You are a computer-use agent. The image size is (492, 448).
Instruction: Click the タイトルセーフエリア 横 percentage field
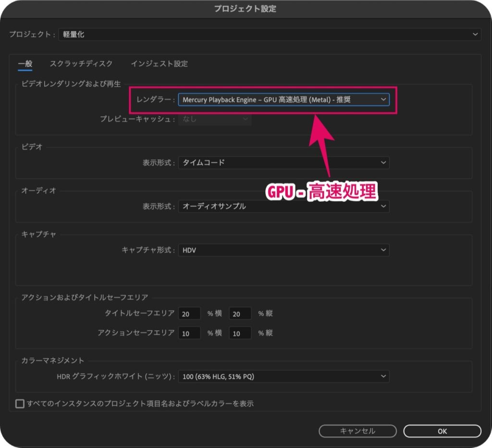pos(189,313)
